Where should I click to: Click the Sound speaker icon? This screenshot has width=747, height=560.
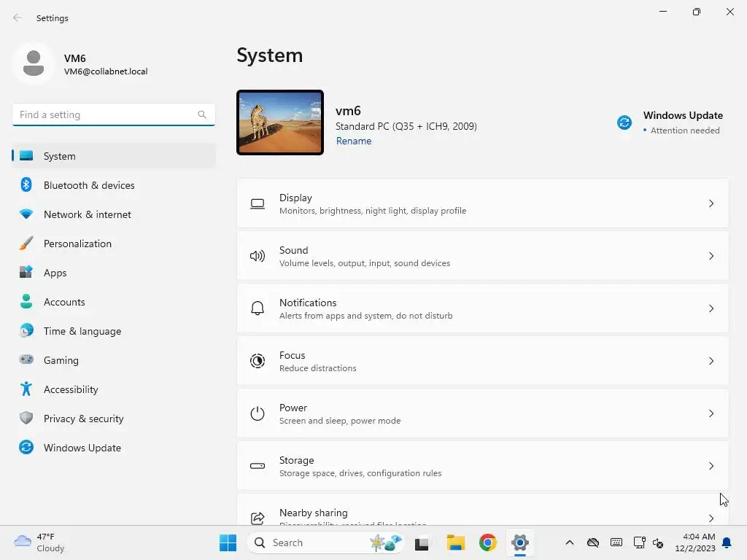(x=258, y=256)
